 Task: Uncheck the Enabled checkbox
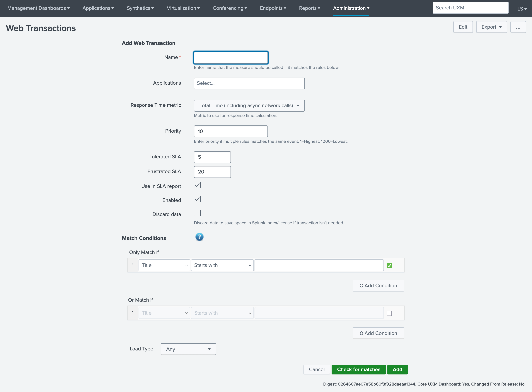click(197, 199)
